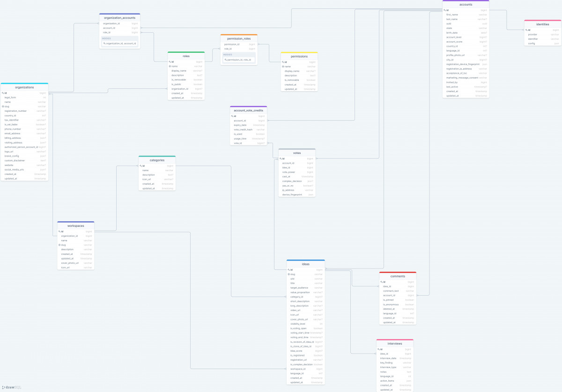The width and height of the screenshot is (562, 392).
Task: Click the unique index icon beside organizations slug
Action: click(3, 107)
